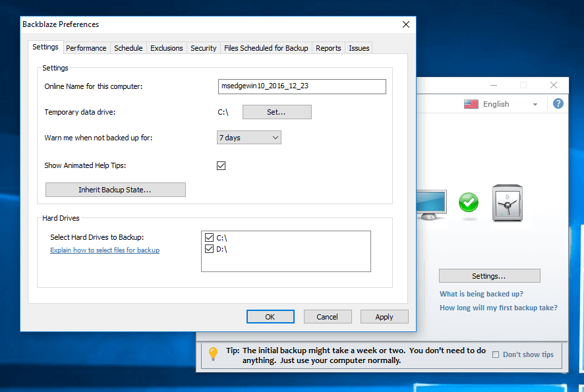The height and width of the screenshot is (392, 584).
Task: Open the Exclusions tab
Action: (x=166, y=48)
